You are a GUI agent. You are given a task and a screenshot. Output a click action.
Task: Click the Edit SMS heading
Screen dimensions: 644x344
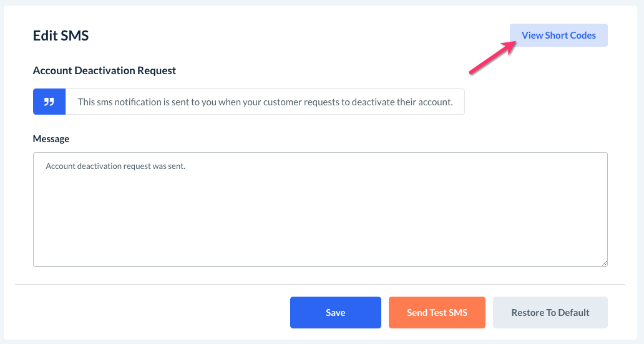pyautogui.click(x=61, y=36)
